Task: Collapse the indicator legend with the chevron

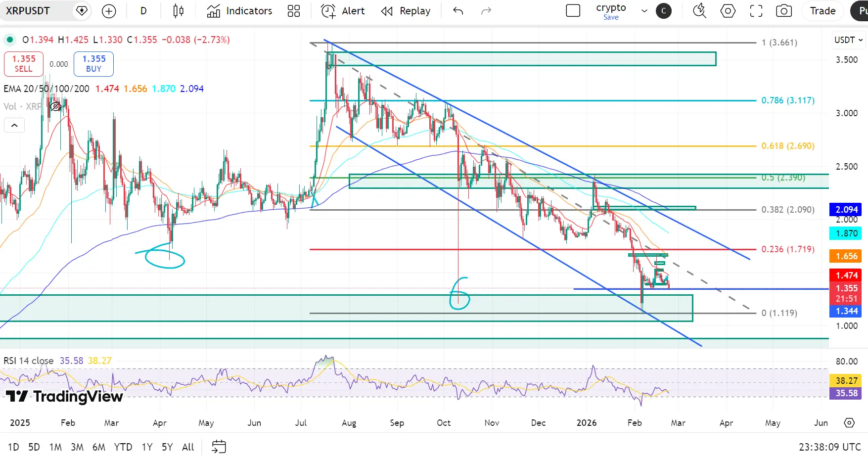Action: tap(14, 125)
